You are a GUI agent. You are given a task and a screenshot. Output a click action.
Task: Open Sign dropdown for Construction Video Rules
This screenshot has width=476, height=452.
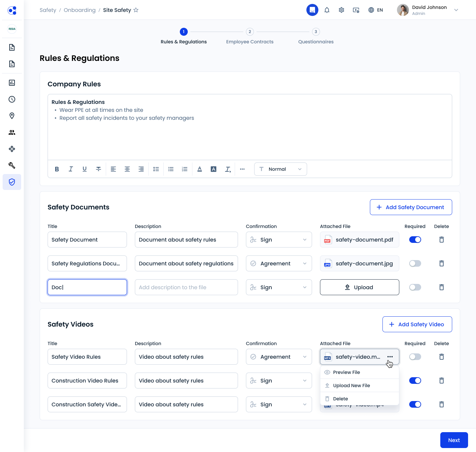[279, 381]
